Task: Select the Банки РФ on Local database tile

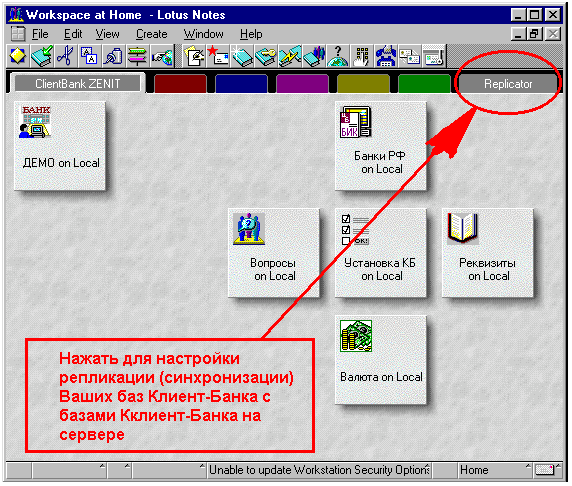Action: tap(381, 146)
